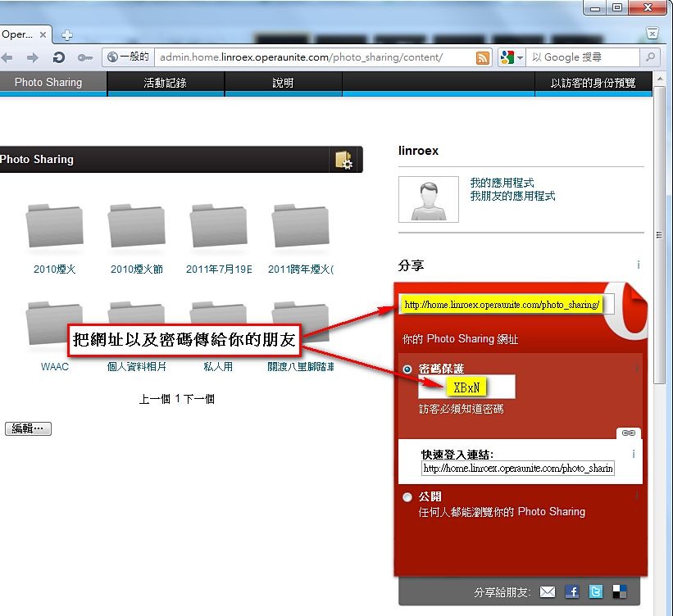Share on Delicious icon

(x=620, y=592)
